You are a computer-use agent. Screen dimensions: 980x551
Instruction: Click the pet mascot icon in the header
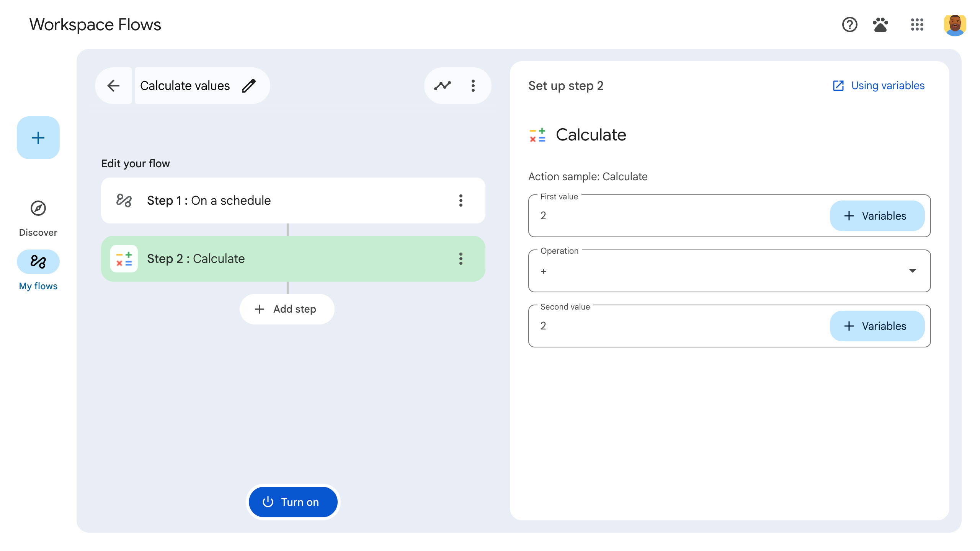(x=880, y=25)
